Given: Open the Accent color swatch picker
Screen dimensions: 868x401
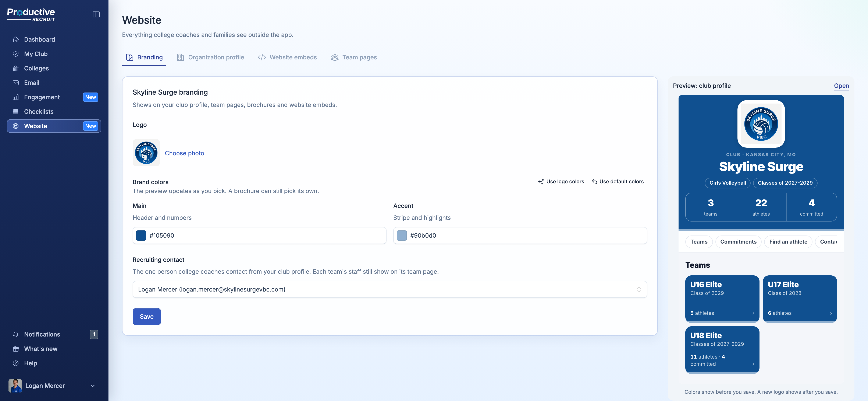Looking at the screenshot, I should [x=402, y=236].
